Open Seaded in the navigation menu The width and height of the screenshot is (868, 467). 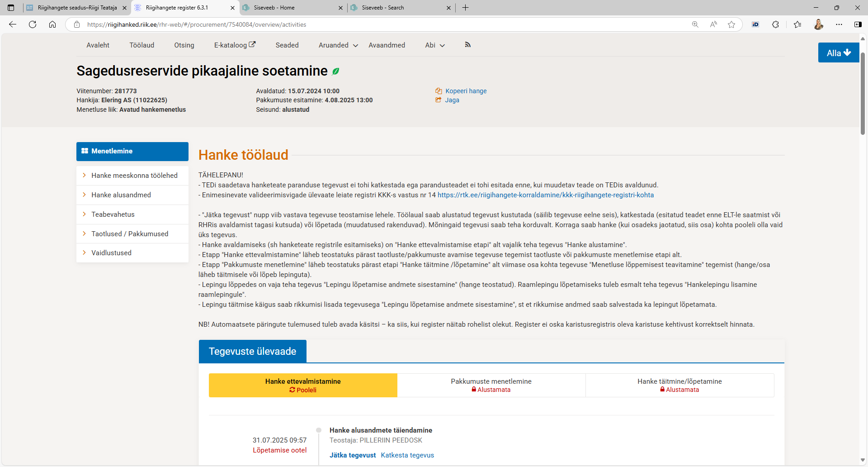(x=287, y=45)
